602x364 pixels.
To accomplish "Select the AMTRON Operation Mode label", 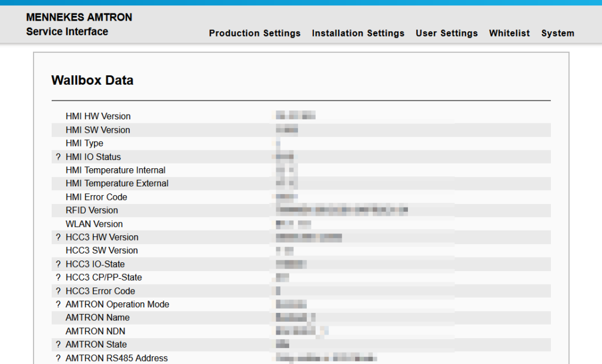I will (x=117, y=304).
